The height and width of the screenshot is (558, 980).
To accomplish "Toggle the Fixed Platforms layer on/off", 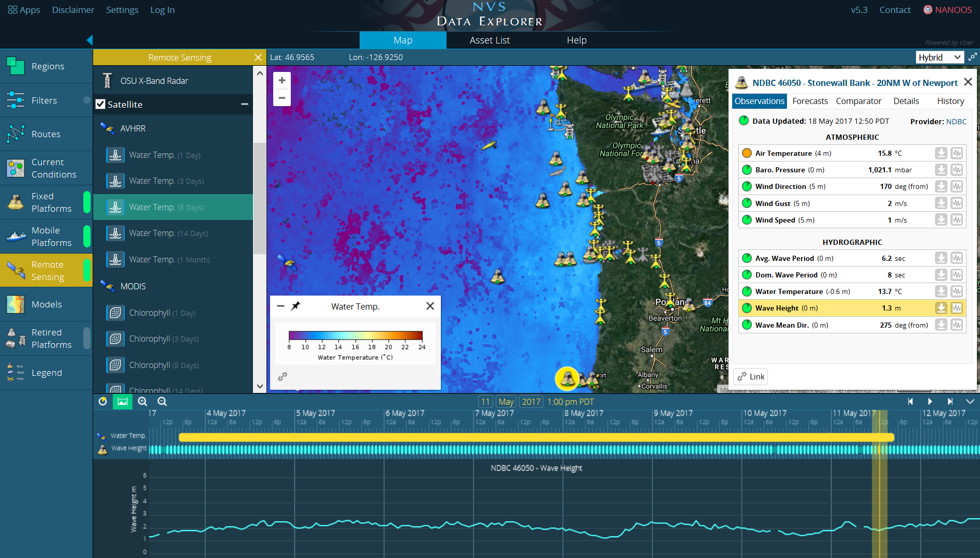I will click(x=86, y=202).
